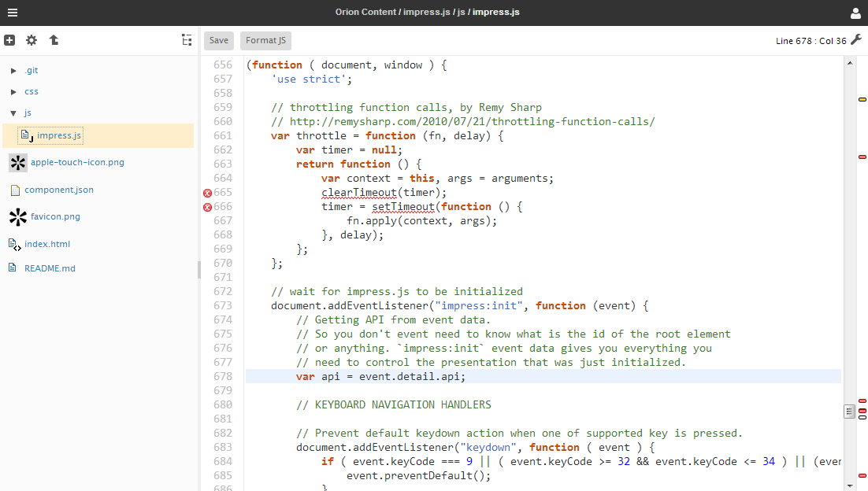Expand the .git folder
The height and width of the screenshot is (491, 868).
13,71
